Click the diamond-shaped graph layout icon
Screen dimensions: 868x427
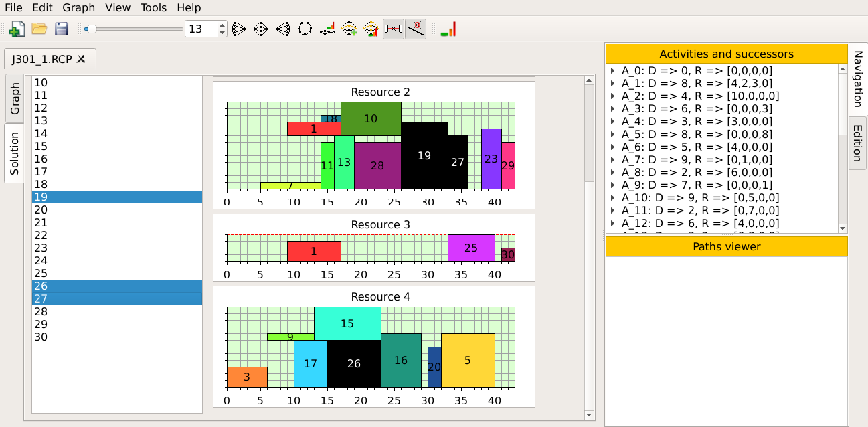point(261,29)
